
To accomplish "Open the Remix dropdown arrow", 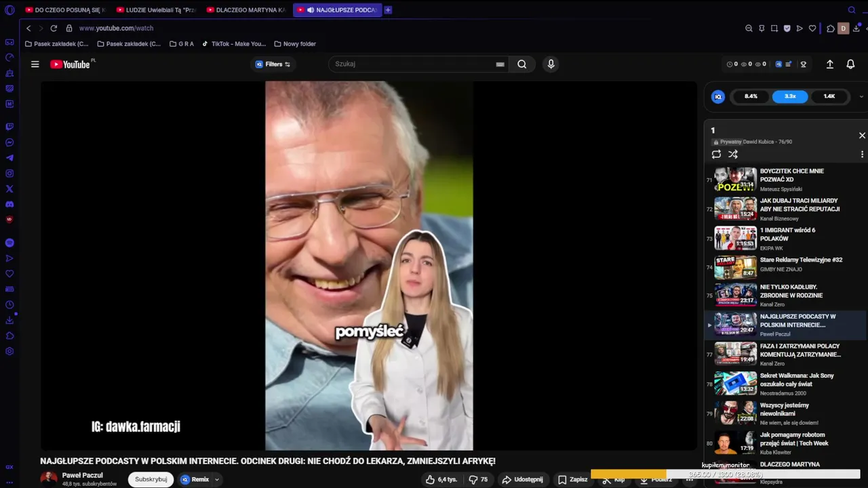I will (217, 479).
